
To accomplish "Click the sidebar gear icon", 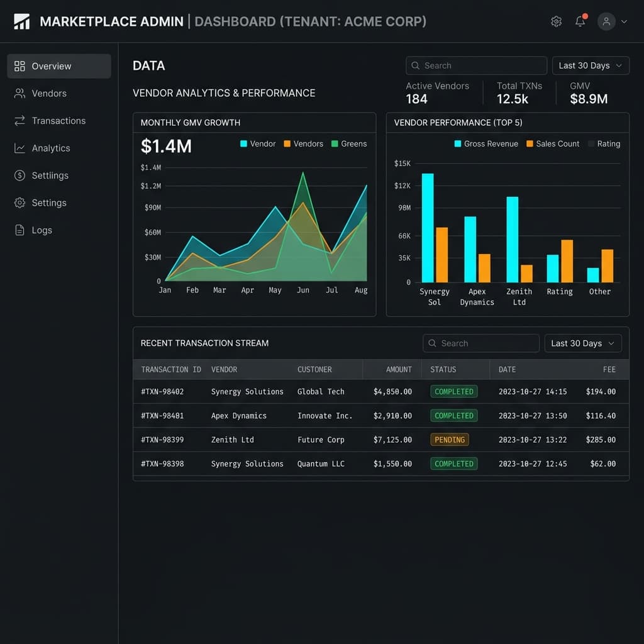I will pyautogui.click(x=19, y=203).
